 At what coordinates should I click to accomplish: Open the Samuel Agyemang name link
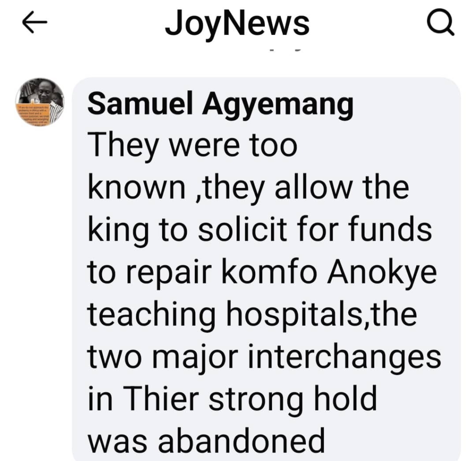pyautogui.click(x=221, y=104)
